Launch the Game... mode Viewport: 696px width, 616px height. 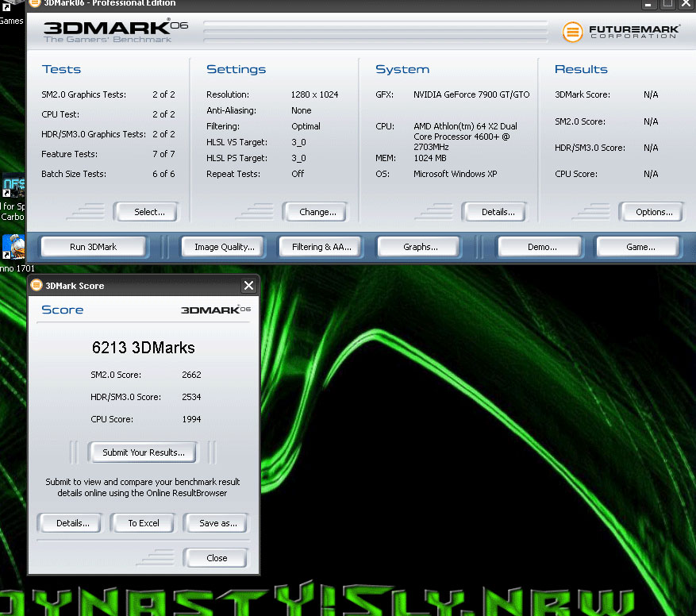coord(638,247)
